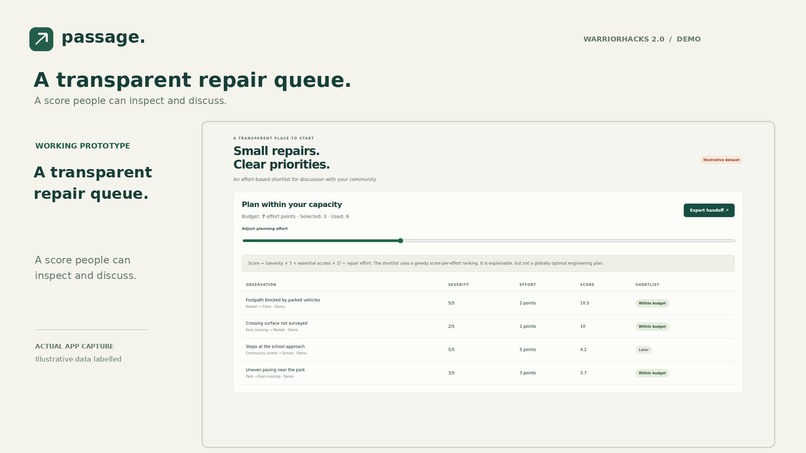This screenshot has width=806, height=453.
Task: Click the passage arrow logo icon
Action: (x=41, y=39)
